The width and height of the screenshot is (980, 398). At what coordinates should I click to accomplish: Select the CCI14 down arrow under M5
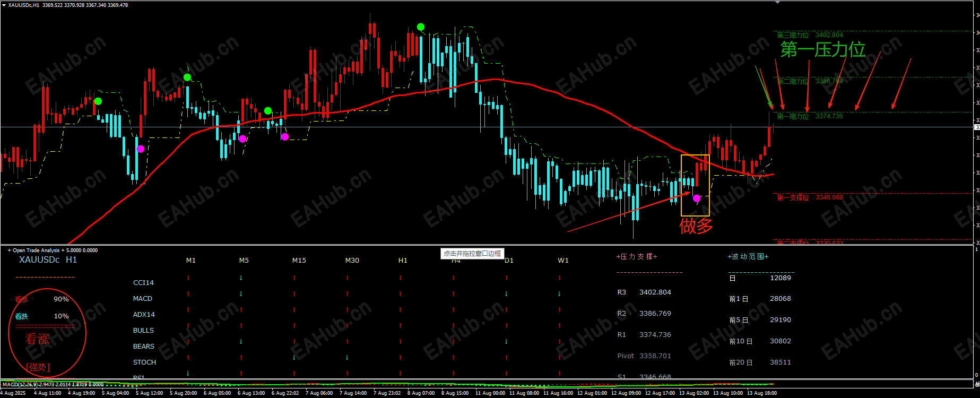(x=241, y=278)
